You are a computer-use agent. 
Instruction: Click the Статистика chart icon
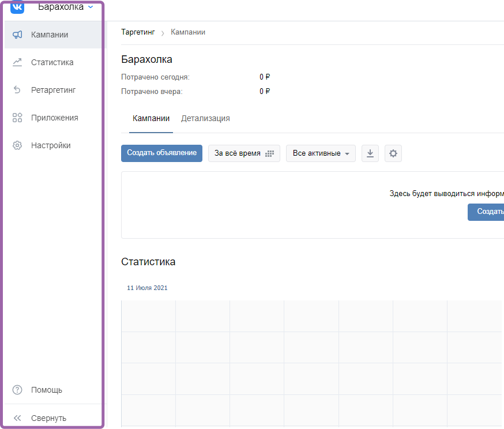point(17,62)
